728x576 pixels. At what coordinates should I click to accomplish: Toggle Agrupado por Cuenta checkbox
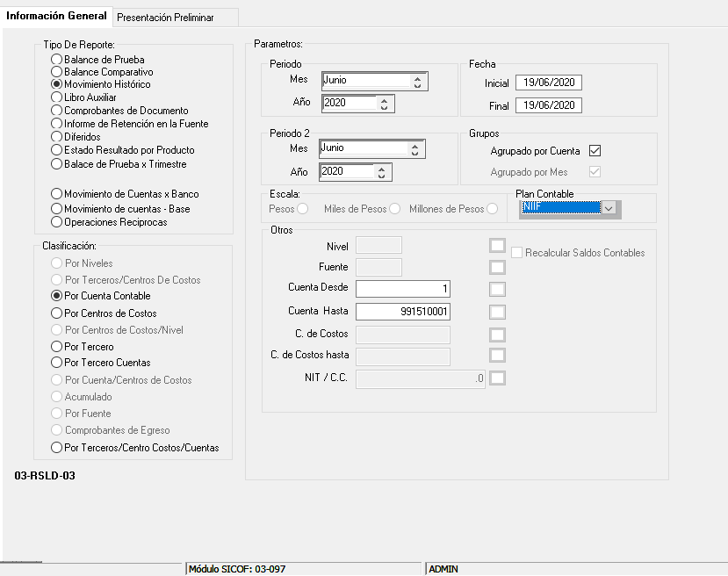(x=595, y=151)
